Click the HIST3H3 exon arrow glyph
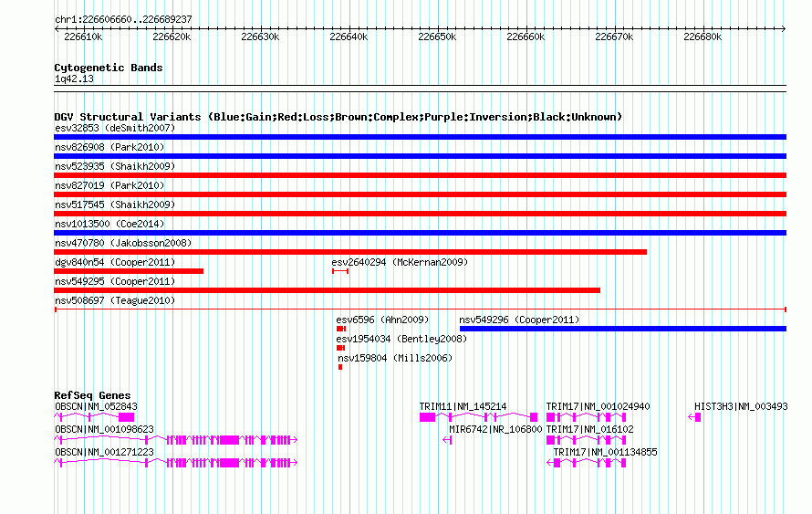This screenshot has height=514, width=812. coord(694,417)
